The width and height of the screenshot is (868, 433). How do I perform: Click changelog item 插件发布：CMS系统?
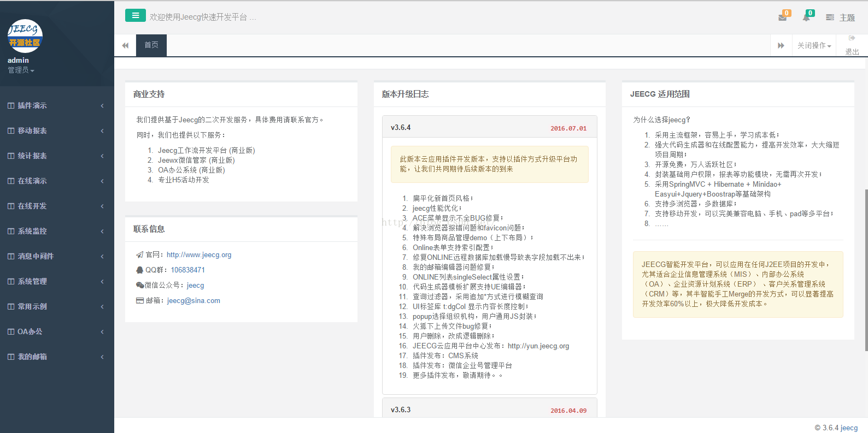click(x=445, y=355)
